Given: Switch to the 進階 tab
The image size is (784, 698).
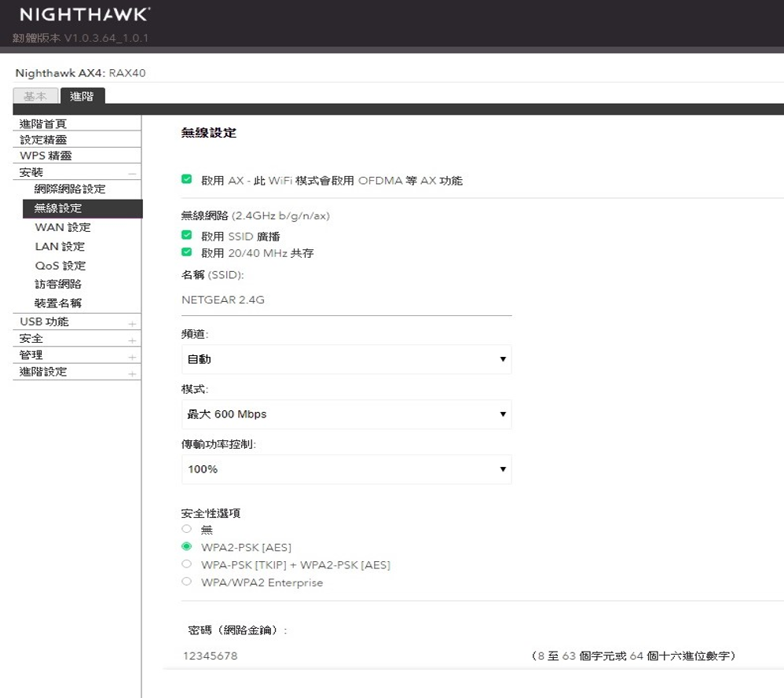Looking at the screenshot, I should [x=83, y=95].
